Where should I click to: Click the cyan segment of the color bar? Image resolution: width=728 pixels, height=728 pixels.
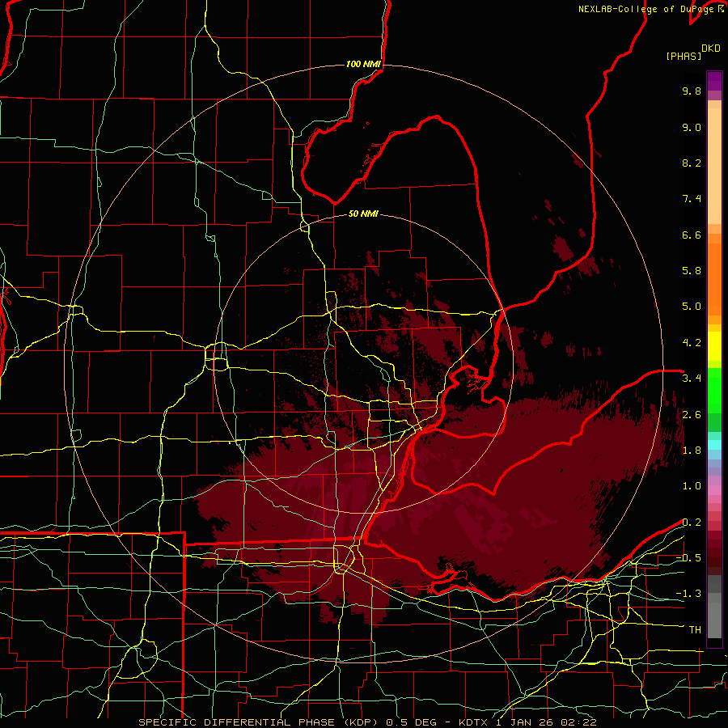[x=714, y=445]
